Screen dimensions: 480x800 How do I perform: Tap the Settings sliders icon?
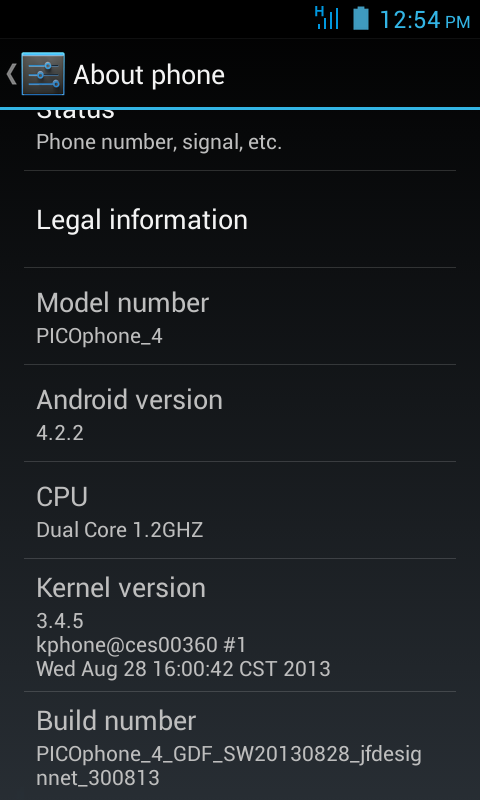coord(43,73)
